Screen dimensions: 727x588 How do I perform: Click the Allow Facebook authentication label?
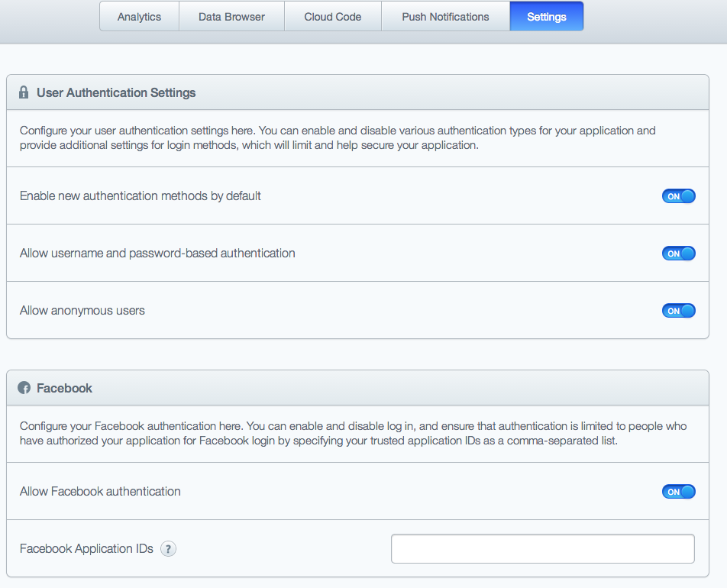coord(100,492)
